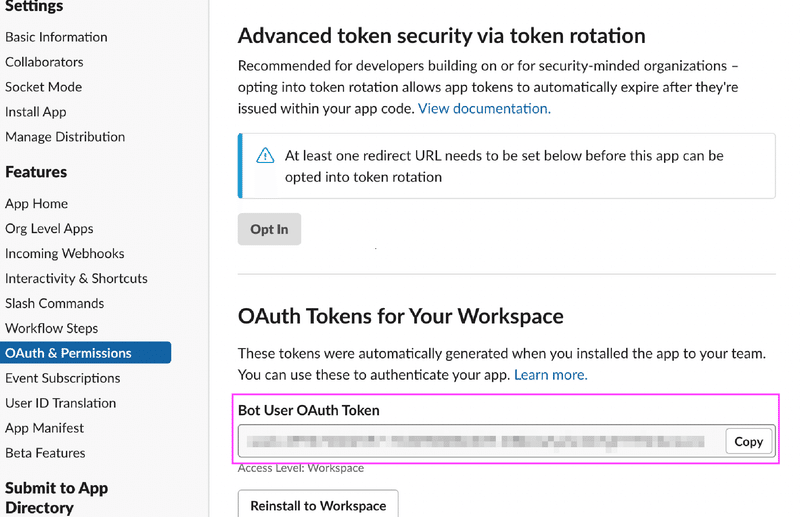The height and width of the screenshot is (517, 800).
Task: Go to Collaborators in sidebar
Action: pos(44,62)
